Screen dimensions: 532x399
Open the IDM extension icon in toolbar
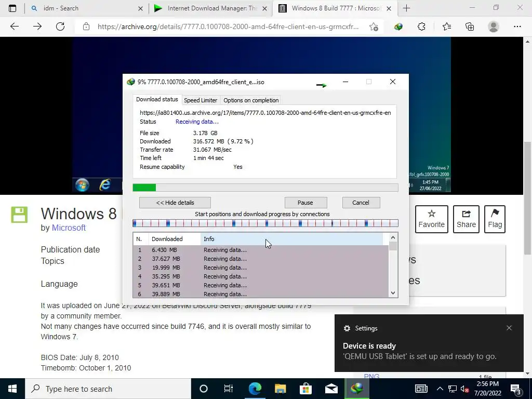pos(398,26)
